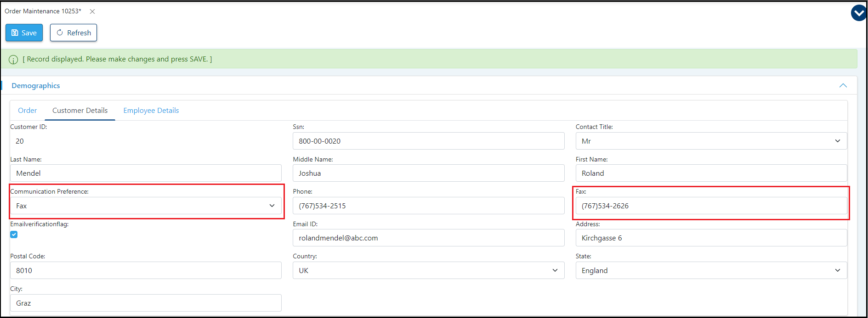868x318 pixels.
Task: Click the Demographics section heading
Action: pos(36,86)
